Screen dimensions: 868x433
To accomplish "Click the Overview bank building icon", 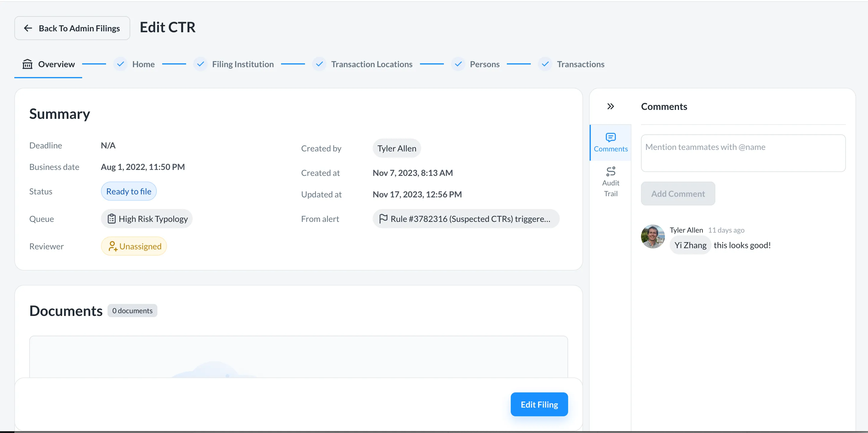I will click(27, 64).
